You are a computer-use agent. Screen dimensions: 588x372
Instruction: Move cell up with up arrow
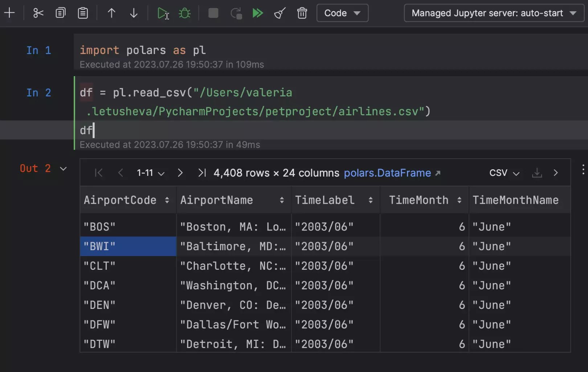(x=111, y=13)
